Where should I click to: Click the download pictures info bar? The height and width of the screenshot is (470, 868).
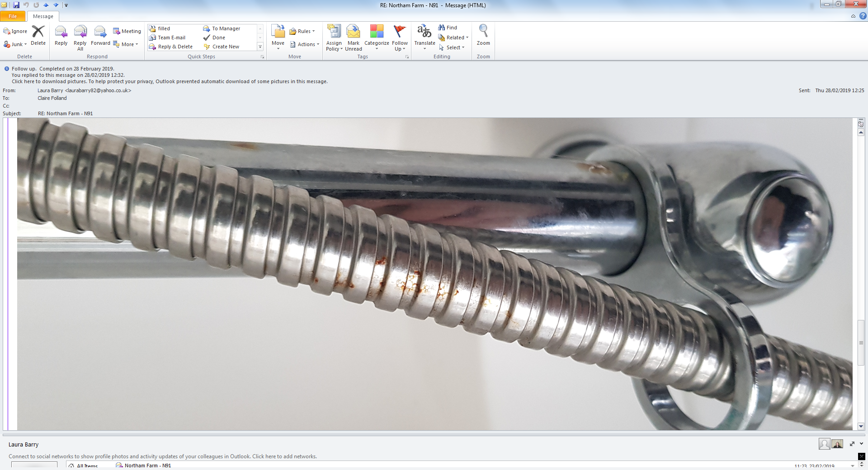(170, 82)
